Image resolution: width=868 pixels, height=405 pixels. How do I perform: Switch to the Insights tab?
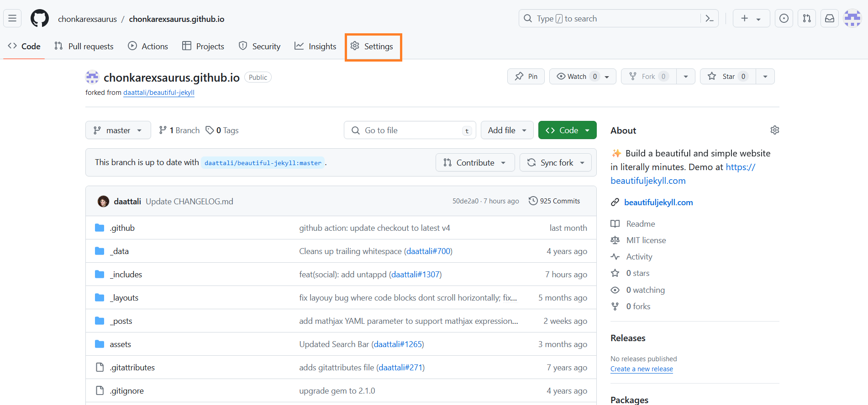click(316, 46)
